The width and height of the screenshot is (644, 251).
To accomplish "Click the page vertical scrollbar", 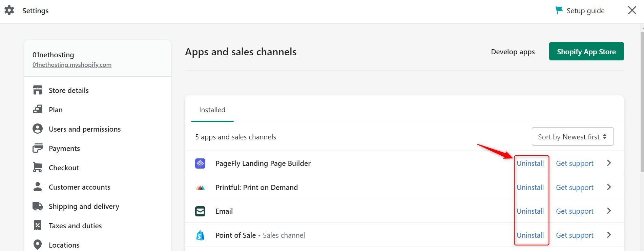I will (x=642, y=102).
